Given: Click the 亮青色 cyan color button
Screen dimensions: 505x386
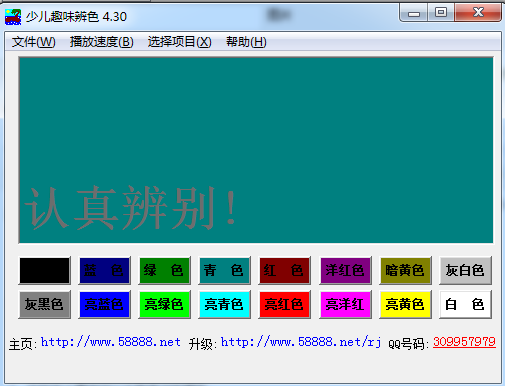Looking at the screenshot, I should pos(224,304).
